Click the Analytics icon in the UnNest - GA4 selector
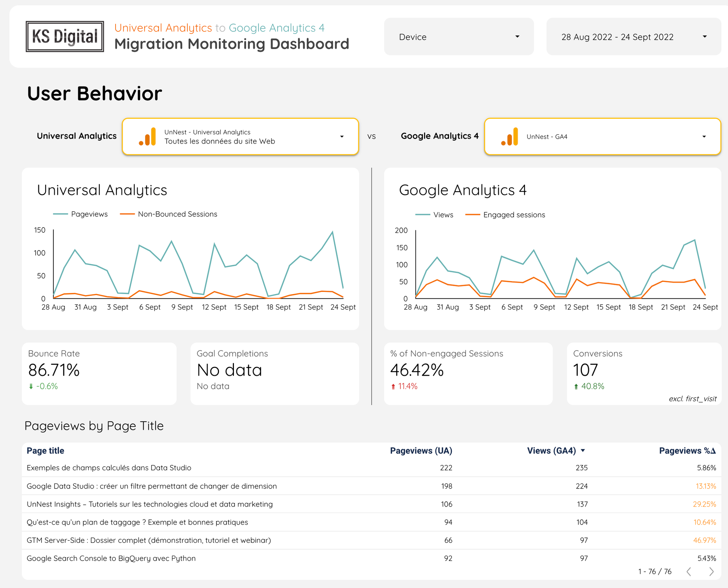Viewport: 728px width, 588px height. point(510,137)
